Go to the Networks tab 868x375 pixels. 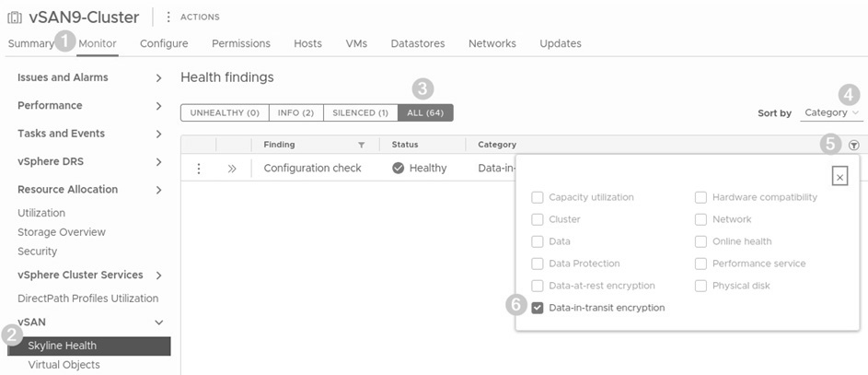coord(492,43)
